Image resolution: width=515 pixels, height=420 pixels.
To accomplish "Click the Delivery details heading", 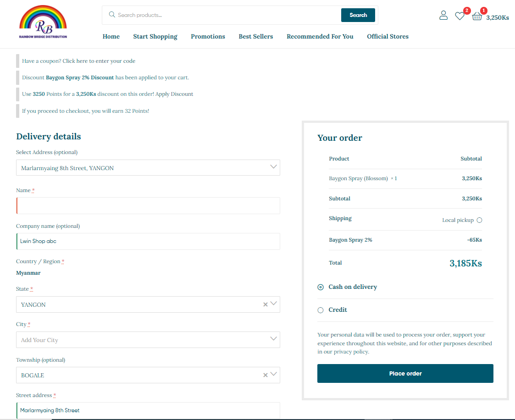I will point(49,136).
